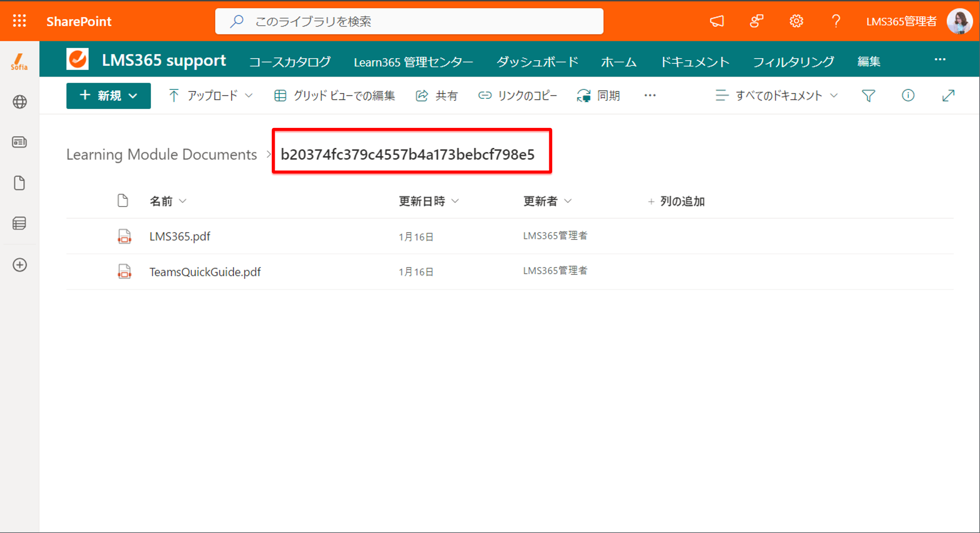Open the TeamsQuickGuide.pdf file link
This screenshot has height=533, width=980.
point(205,271)
